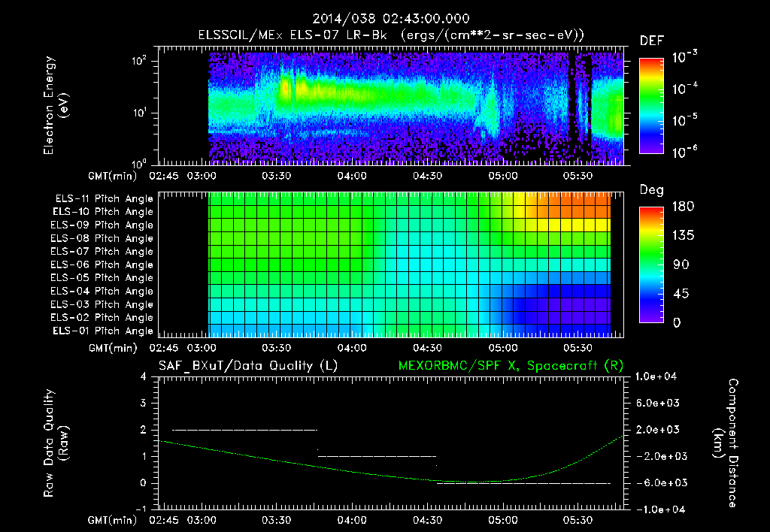Click the 10^-6 value on DEF scale
The image size is (770, 532).
tap(685, 152)
